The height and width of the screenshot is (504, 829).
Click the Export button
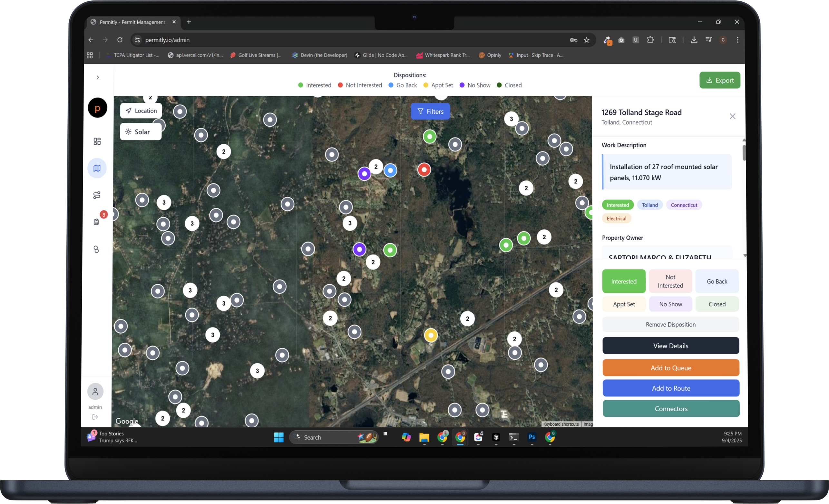720,81
